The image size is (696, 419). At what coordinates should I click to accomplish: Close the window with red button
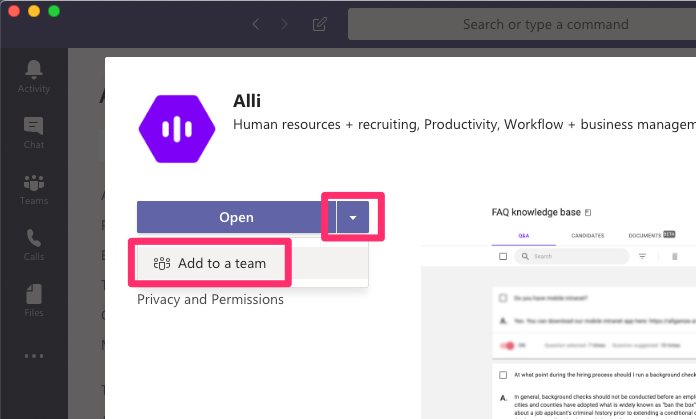(x=14, y=11)
